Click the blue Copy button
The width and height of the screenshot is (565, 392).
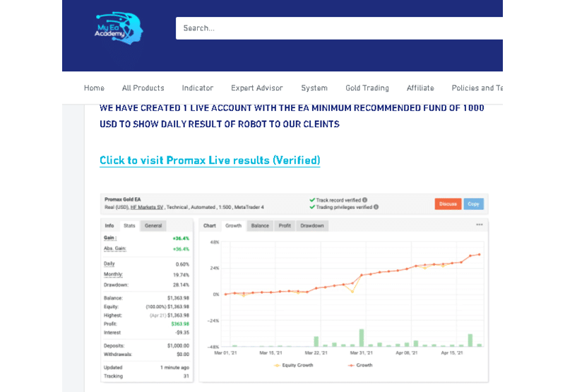(x=473, y=204)
